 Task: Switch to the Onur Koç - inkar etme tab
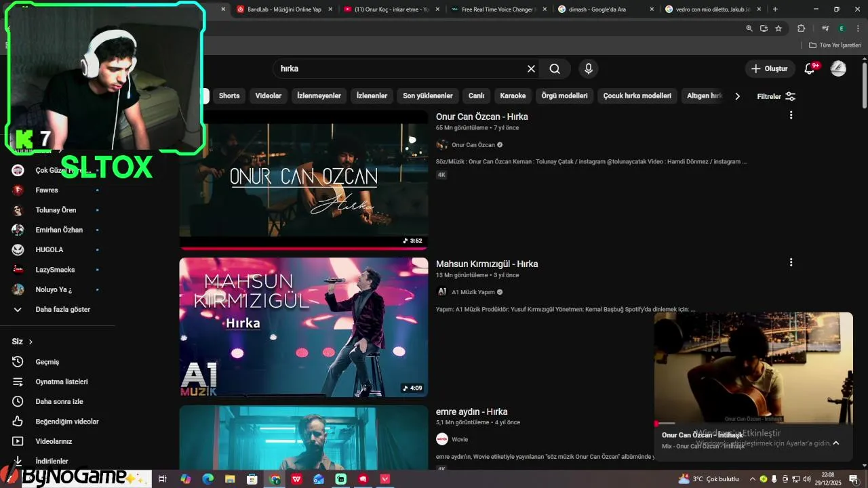coord(392,9)
